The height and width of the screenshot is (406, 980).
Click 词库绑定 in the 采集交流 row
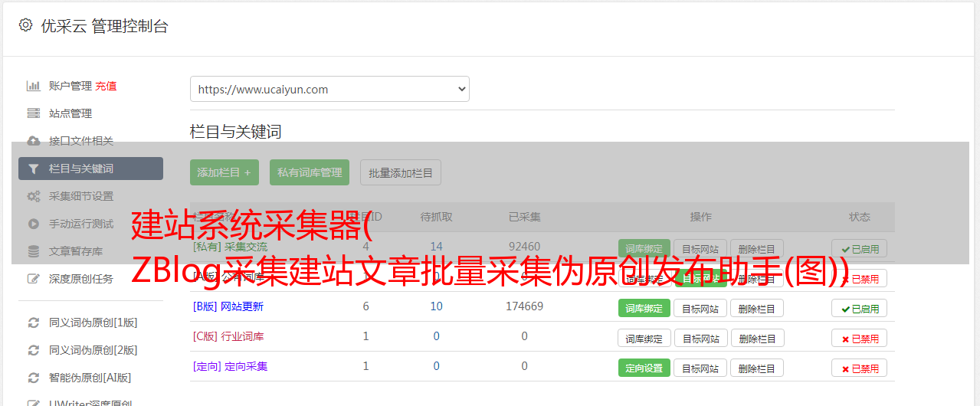(644, 248)
